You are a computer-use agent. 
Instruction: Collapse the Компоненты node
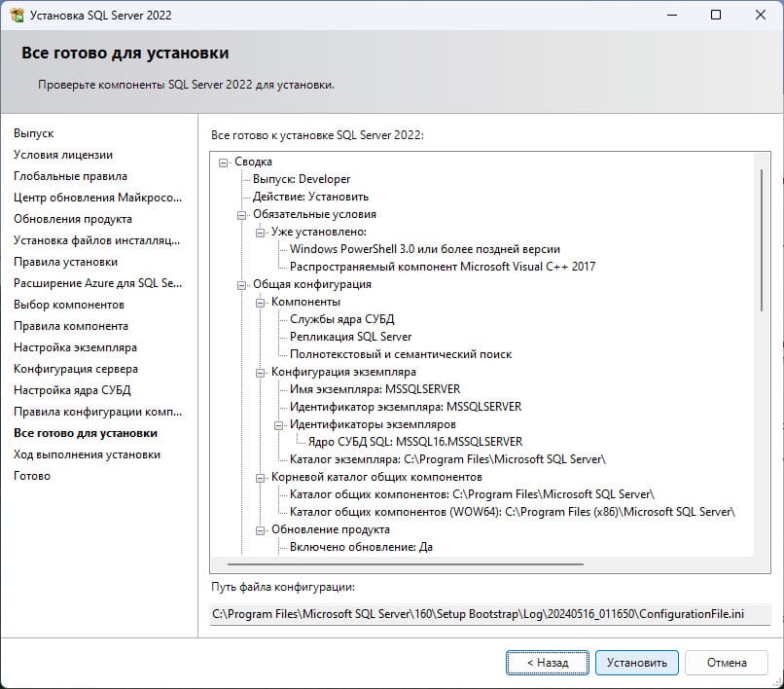pos(261,303)
